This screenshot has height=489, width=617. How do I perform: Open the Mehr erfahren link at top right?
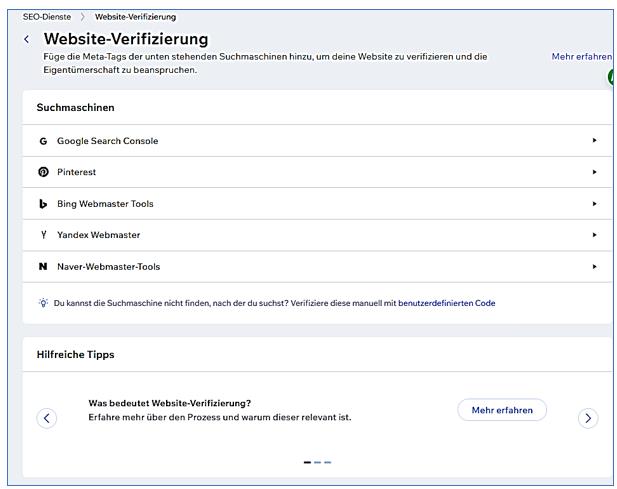582,57
